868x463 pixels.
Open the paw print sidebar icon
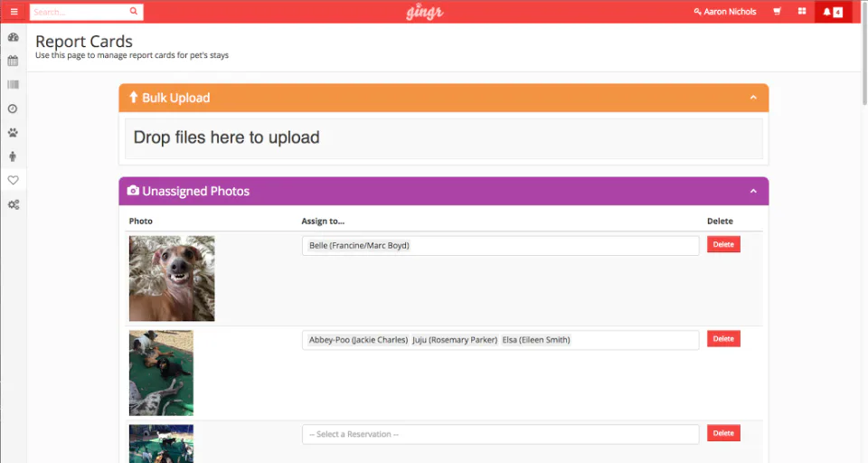point(14,132)
